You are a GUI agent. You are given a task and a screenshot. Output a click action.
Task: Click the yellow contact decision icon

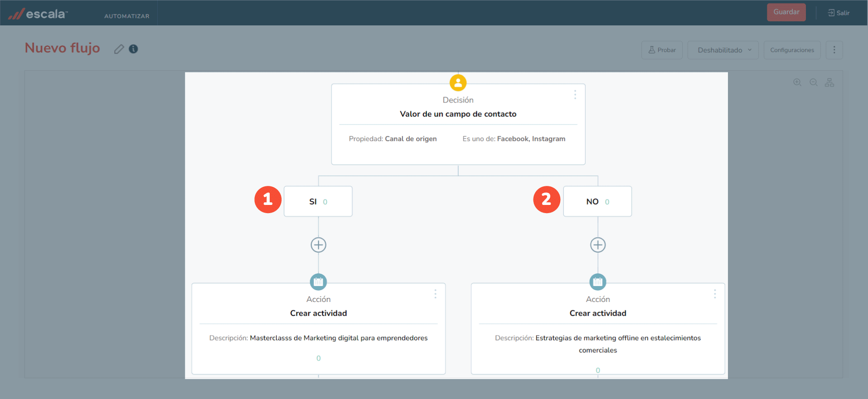(458, 83)
